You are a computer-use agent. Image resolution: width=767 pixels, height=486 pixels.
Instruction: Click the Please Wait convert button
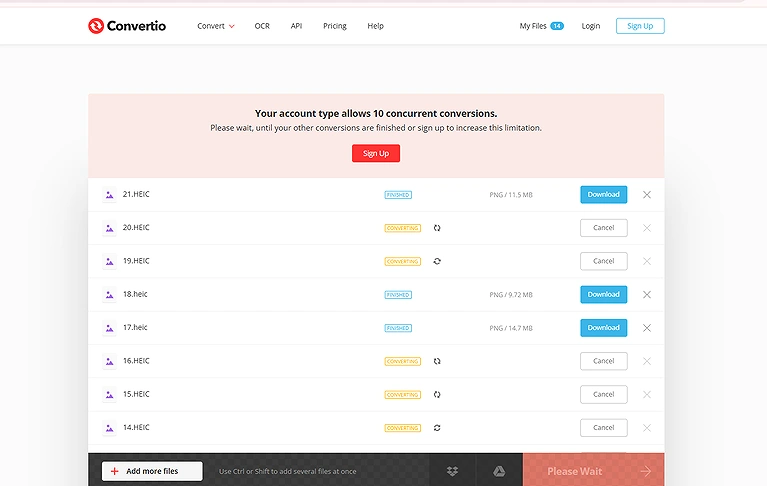tap(593, 471)
